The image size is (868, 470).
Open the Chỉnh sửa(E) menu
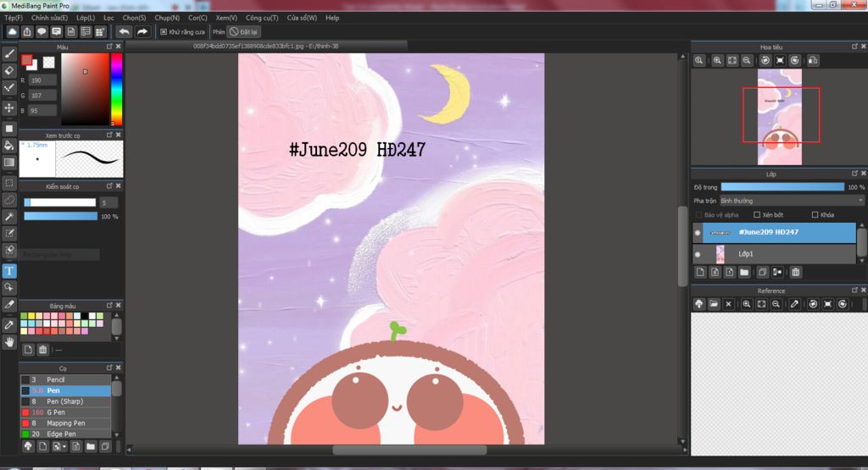click(49, 18)
